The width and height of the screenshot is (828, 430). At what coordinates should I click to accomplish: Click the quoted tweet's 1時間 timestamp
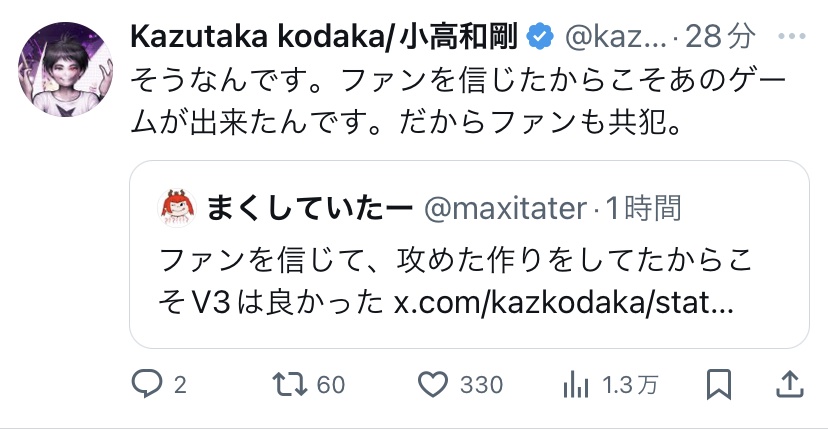coord(644,208)
